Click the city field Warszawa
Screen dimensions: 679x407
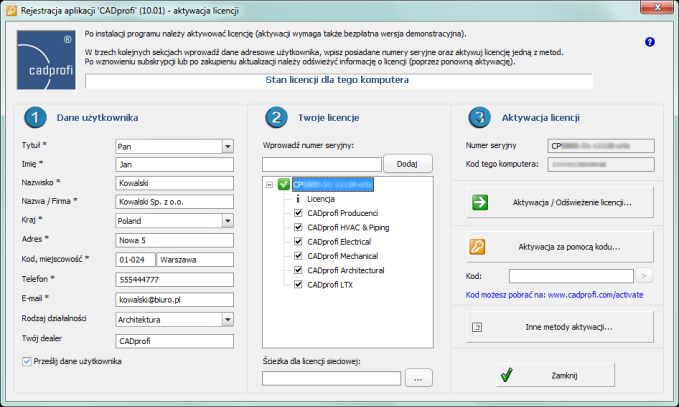tap(195, 260)
